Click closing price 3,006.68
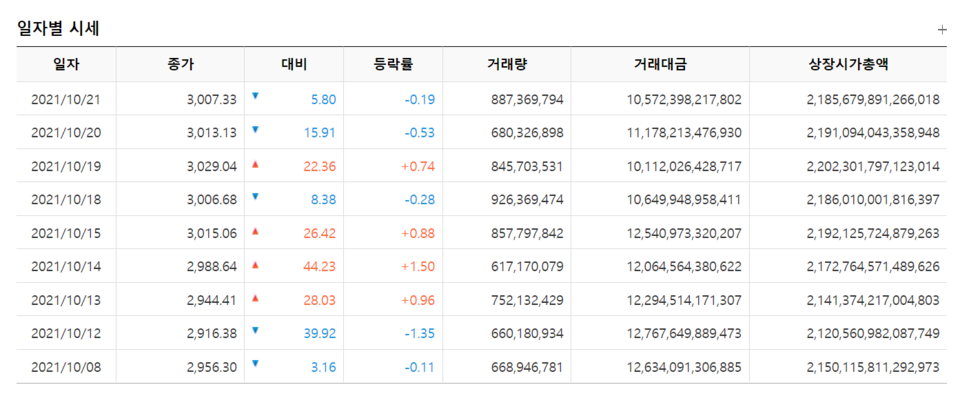This screenshot has height=396, width=960. point(212,200)
